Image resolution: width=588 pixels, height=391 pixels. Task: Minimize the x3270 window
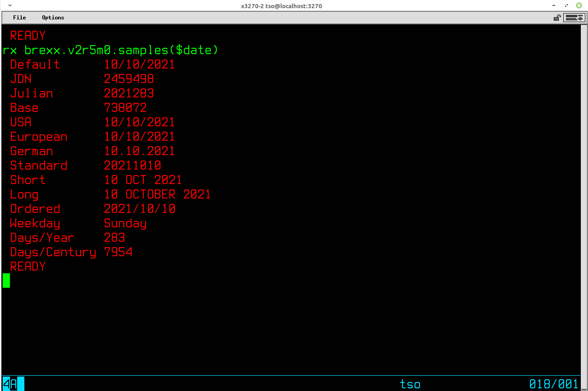point(554,5)
